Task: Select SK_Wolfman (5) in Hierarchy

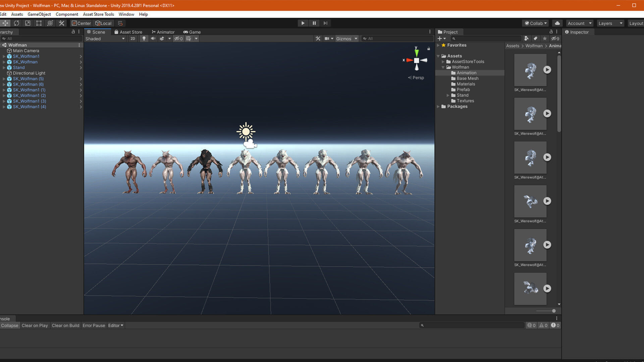Action: (28, 79)
